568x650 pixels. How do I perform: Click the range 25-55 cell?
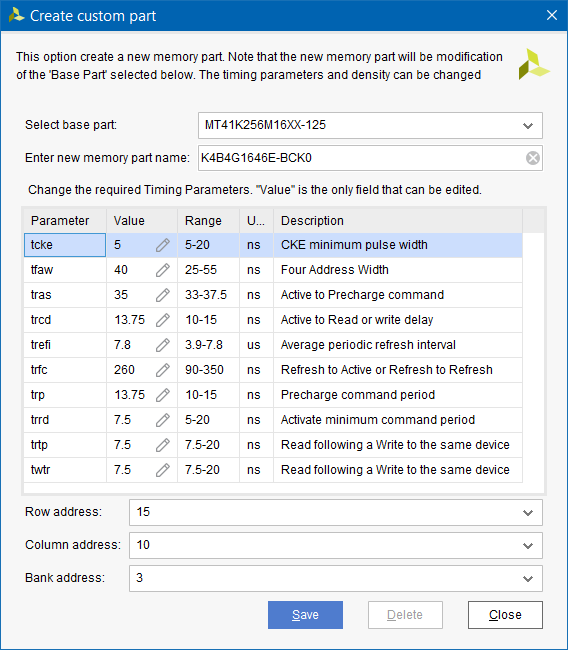(x=209, y=270)
